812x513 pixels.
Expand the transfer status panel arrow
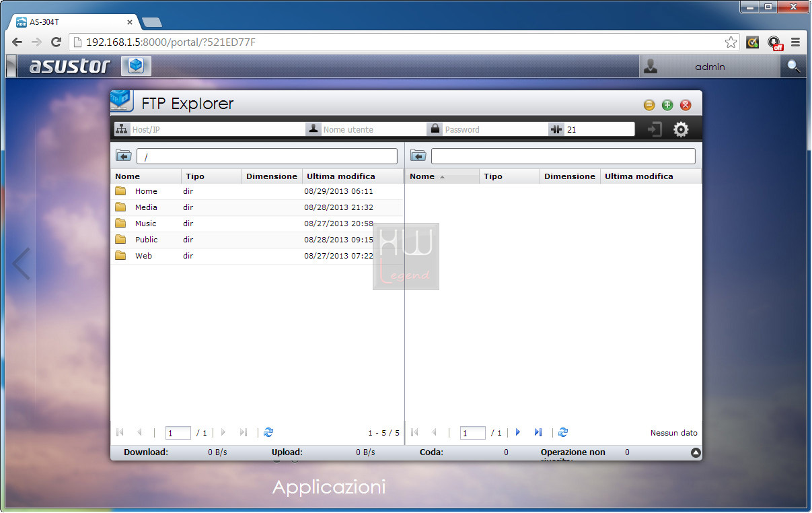pyautogui.click(x=696, y=453)
